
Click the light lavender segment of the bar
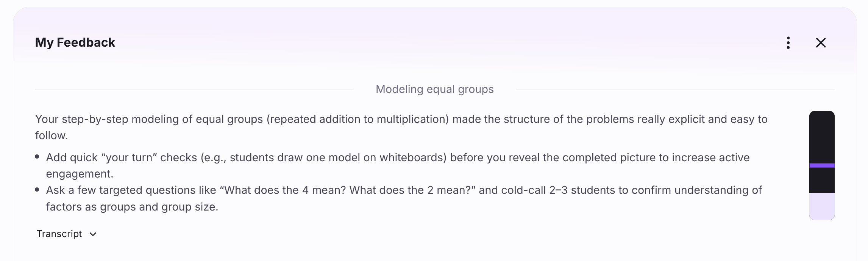[822, 206]
